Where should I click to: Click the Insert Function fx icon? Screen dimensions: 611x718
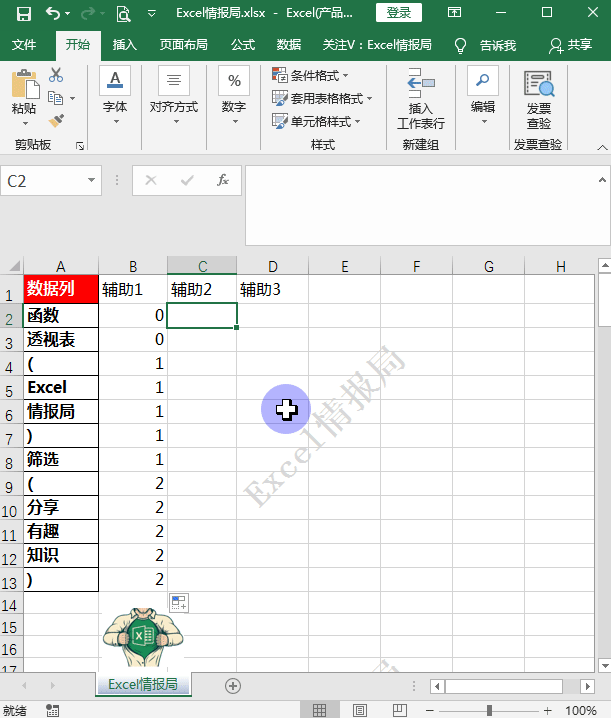coord(223,180)
